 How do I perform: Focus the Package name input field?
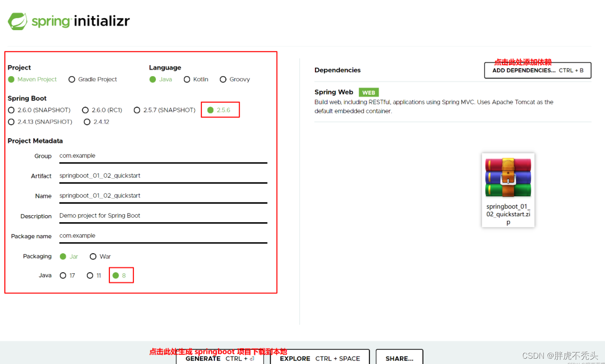163,236
